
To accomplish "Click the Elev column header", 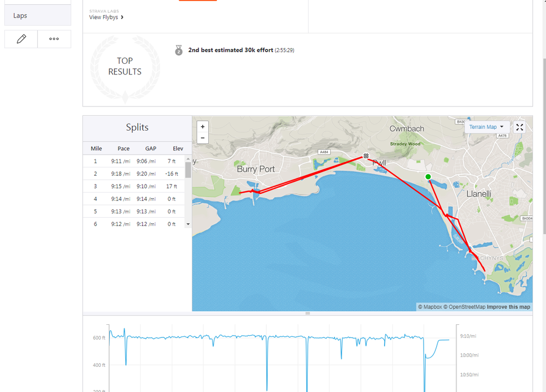I will pyautogui.click(x=178, y=149).
